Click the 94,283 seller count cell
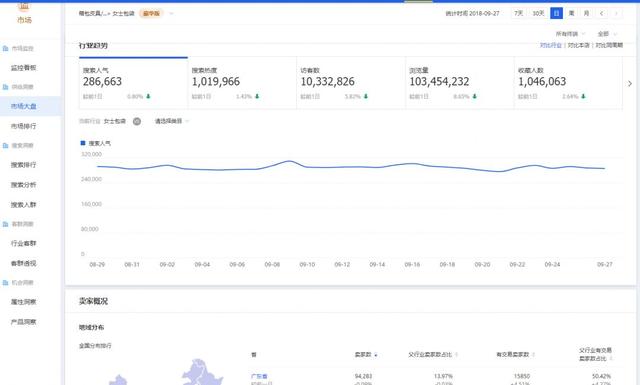The width and height of the screenshot is (640, 385). (x=363, y=376)
